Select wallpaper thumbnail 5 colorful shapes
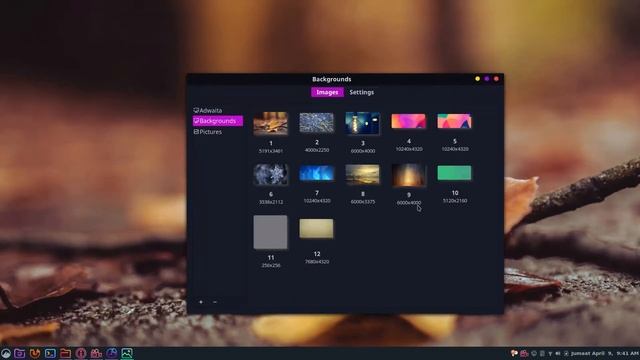The height and width of the screenshot is (360, 640). [x=454, y=121]
